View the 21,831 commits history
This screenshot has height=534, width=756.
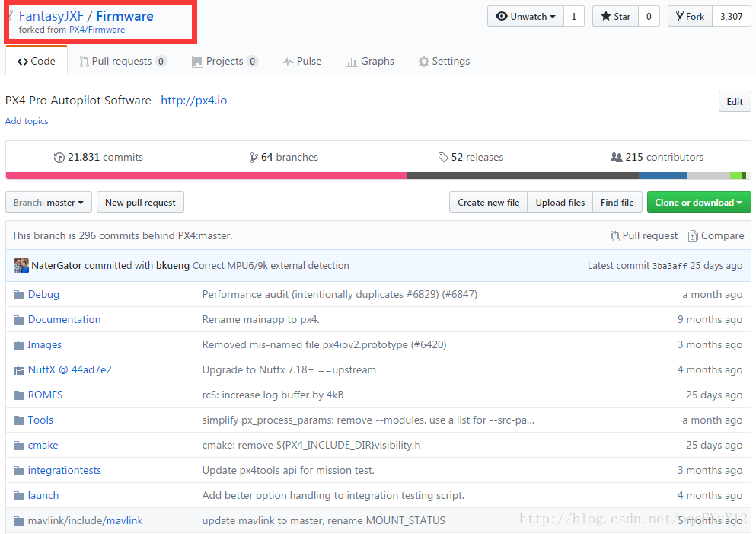(x=98, y=157)
